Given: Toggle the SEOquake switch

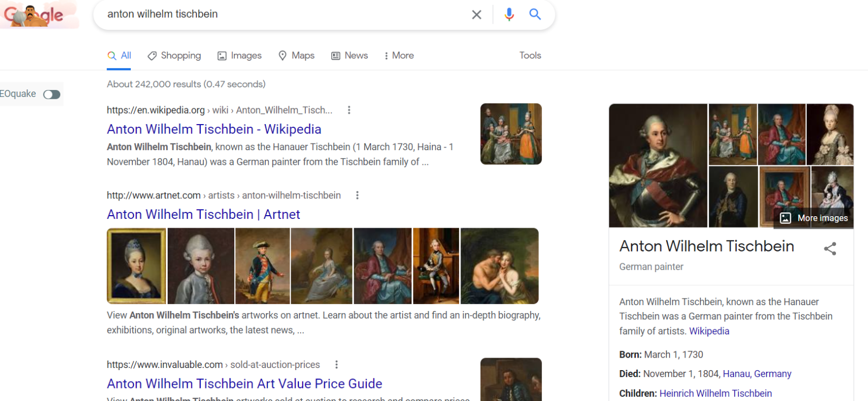Looking at the screenshot, I should pyautogui.click(x=52, y=95).
